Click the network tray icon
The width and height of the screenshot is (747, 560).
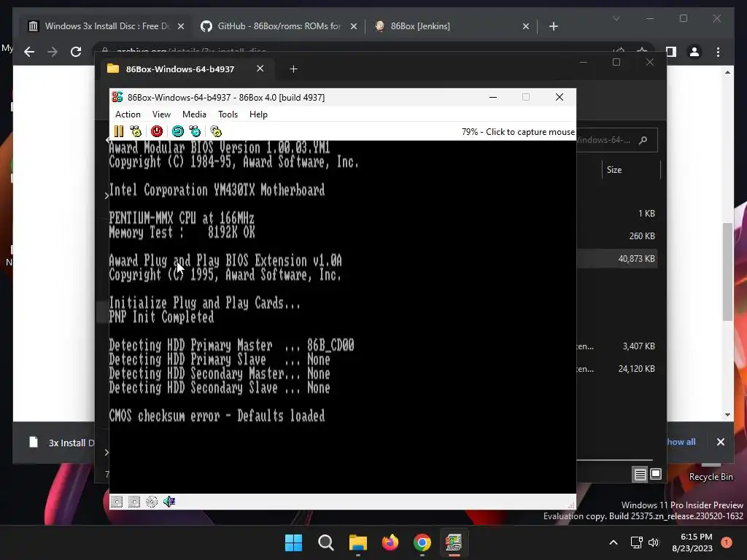636,542
